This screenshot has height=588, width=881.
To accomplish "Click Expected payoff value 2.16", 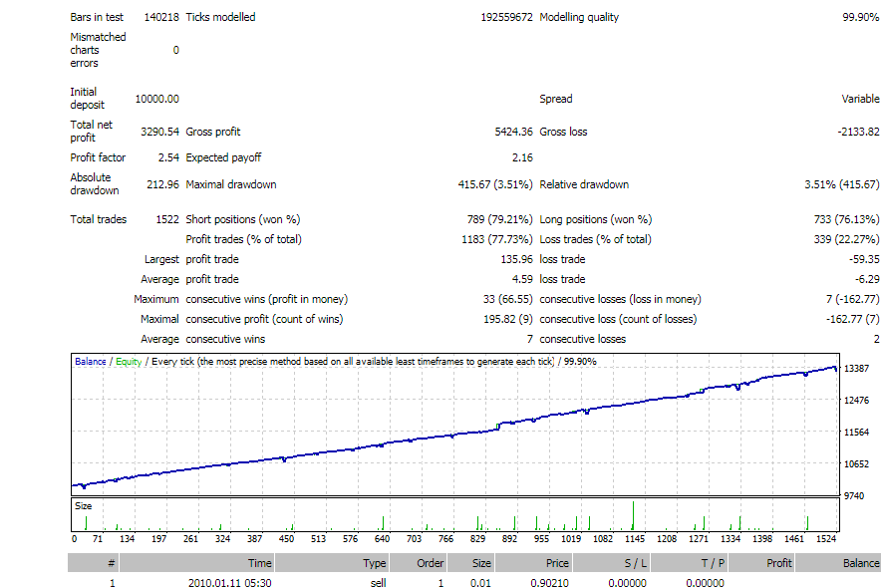I will (x=522, y=157).
